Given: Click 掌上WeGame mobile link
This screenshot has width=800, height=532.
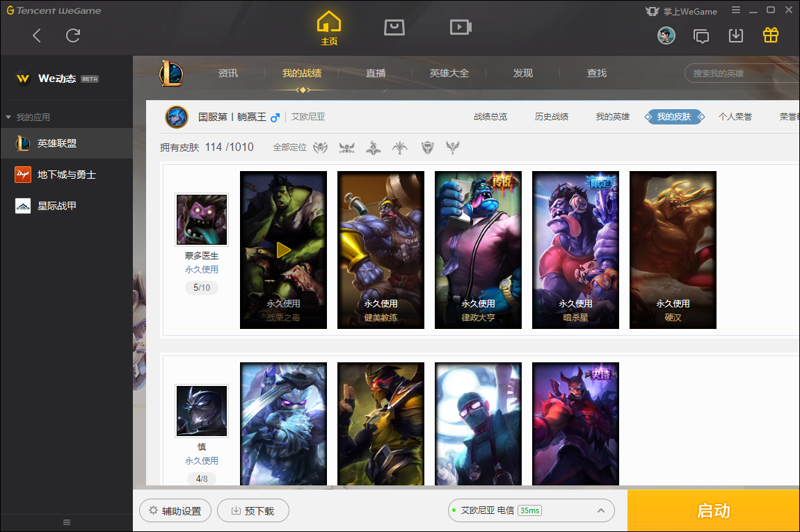Looking at the screenshot, I should tap(681, 11).
